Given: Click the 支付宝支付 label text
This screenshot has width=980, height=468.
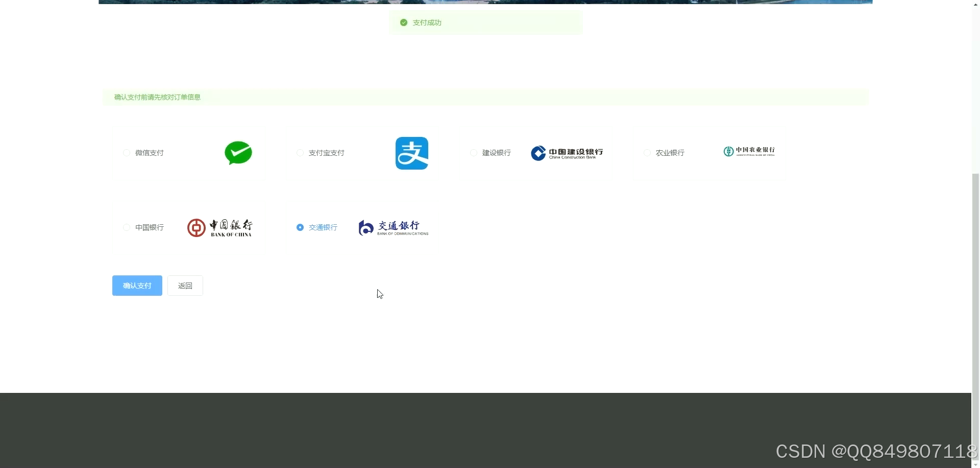Looking at the screenshot, I should 327,153.
